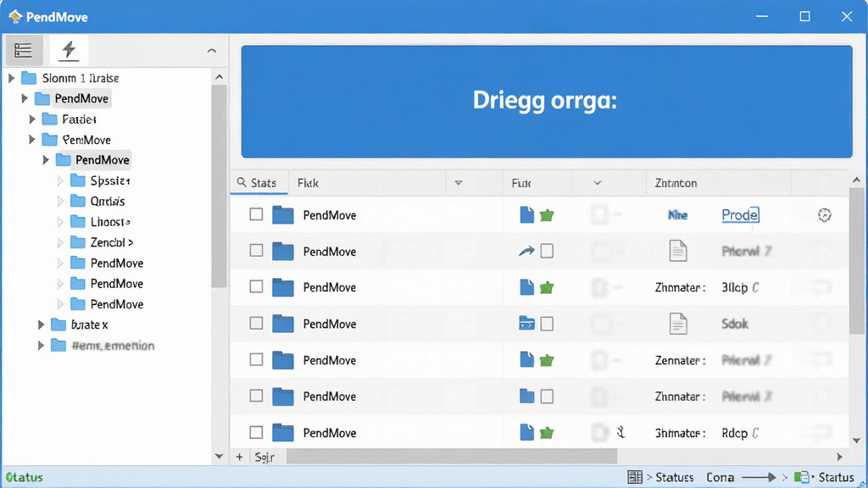Image resolution: width=868 pixels, height=488 pixels.
Task: Select the lightning bolt actions icon
Action: click(69, 50)
